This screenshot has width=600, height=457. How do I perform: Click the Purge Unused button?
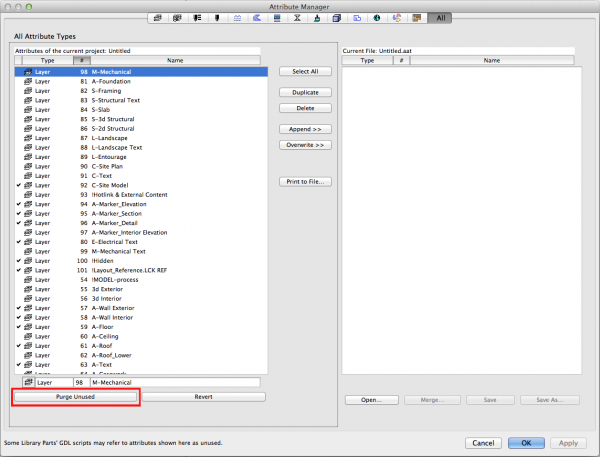point(76,397)
